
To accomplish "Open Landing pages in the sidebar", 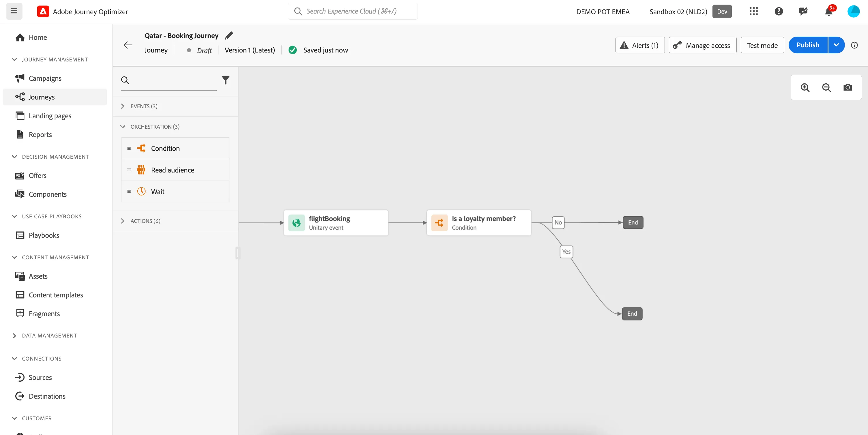I will coord(55,116).
